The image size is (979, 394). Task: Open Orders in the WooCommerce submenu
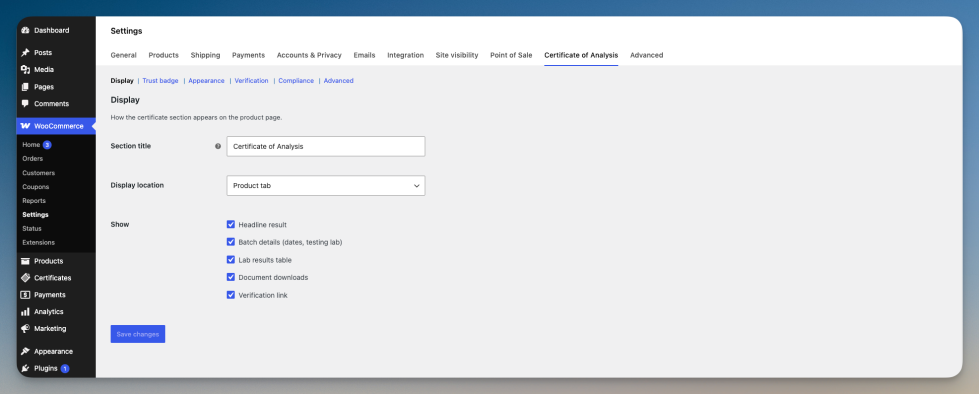32,159
